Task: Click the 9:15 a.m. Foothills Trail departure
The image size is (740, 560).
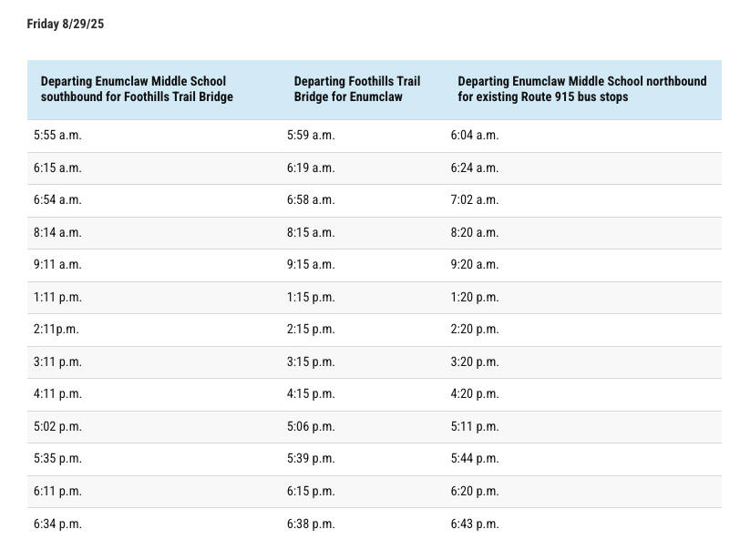Action: pyautogui.click(x=311, y=264)
